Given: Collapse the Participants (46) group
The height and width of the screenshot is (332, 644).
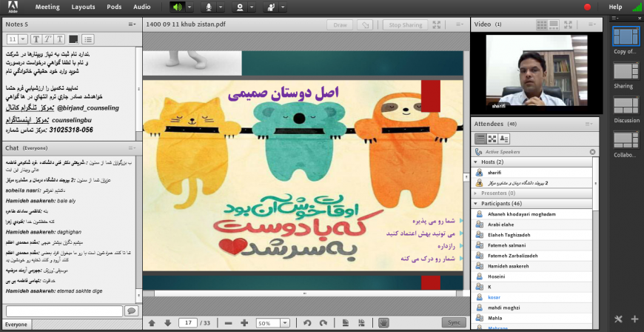Looking at the screenshot, I should 477,204.
